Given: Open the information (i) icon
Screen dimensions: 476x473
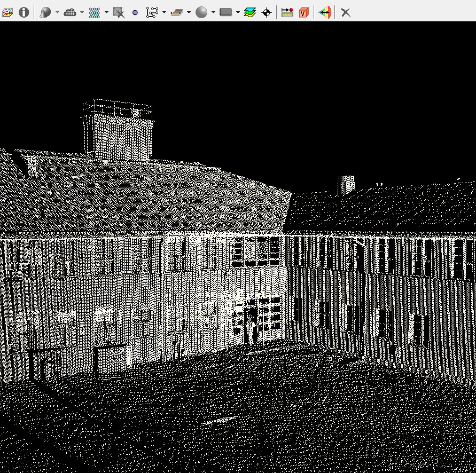Looking at the screenshot, I should click(x=24, y=12).
